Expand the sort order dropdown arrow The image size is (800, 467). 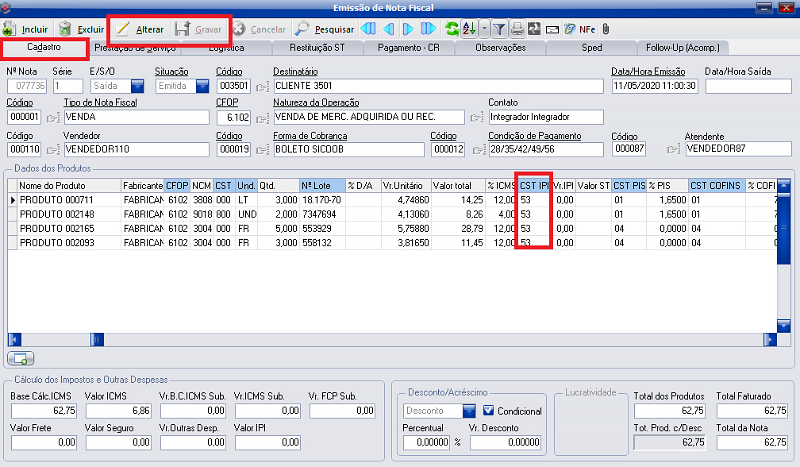click(x=484, y=29)
